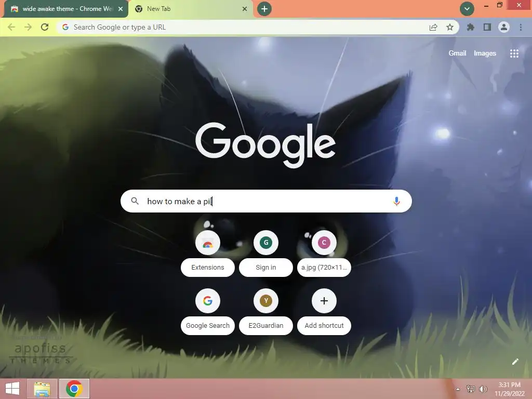Toggle the side panel icon
Screen dimensions: 532x399
pyautogui.click(x=487, y=27)
